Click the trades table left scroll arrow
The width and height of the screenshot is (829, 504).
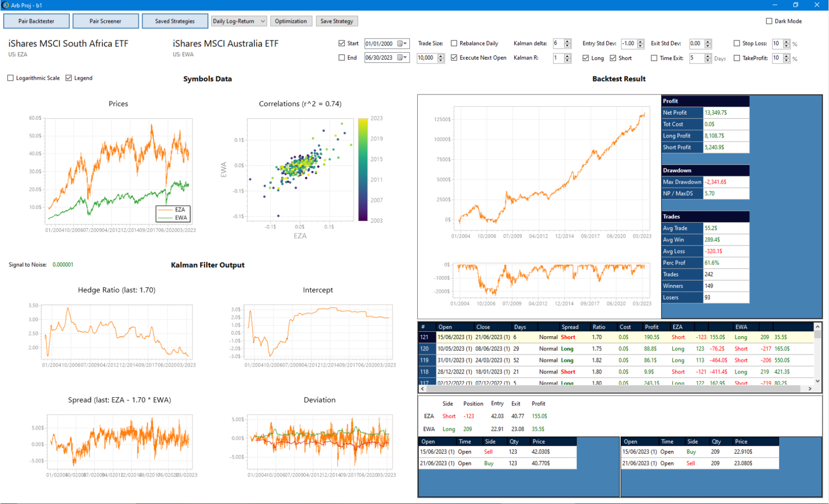423,388
